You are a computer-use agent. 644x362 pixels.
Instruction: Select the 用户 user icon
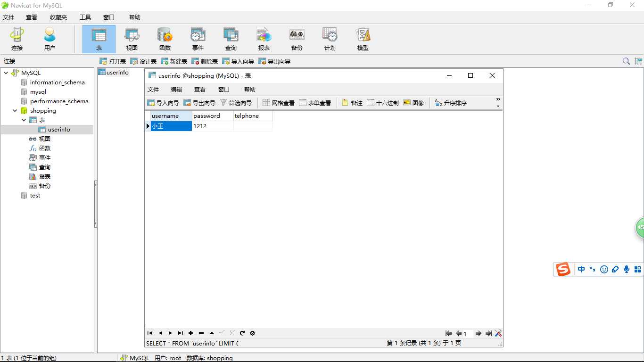pyautogui.click(x=50, y=39)
